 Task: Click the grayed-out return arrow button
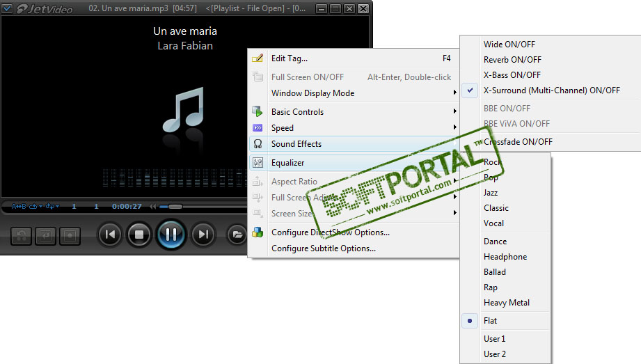pos(45,235)
